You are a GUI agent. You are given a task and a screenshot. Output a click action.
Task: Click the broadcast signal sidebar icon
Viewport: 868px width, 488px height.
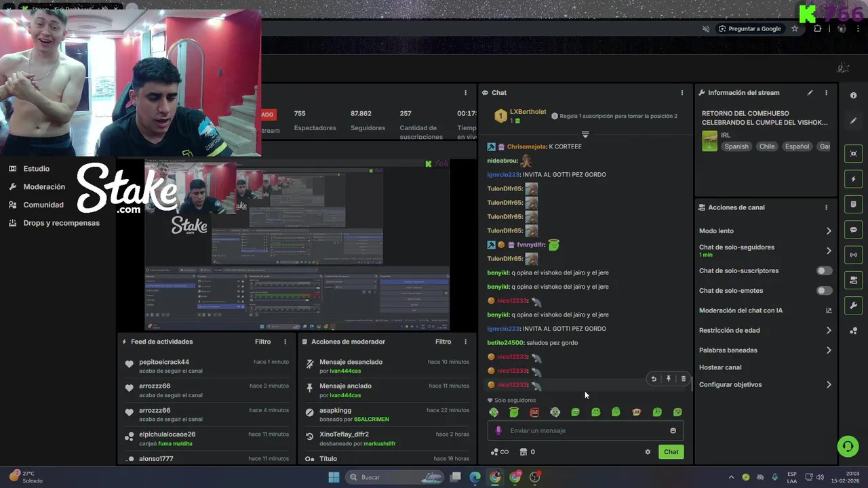point(853,255)
